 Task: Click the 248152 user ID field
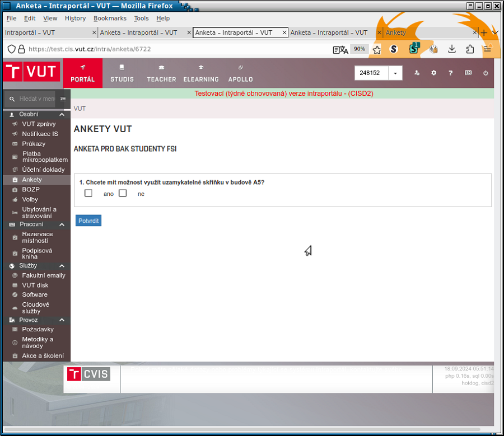[x=371, y=73]
